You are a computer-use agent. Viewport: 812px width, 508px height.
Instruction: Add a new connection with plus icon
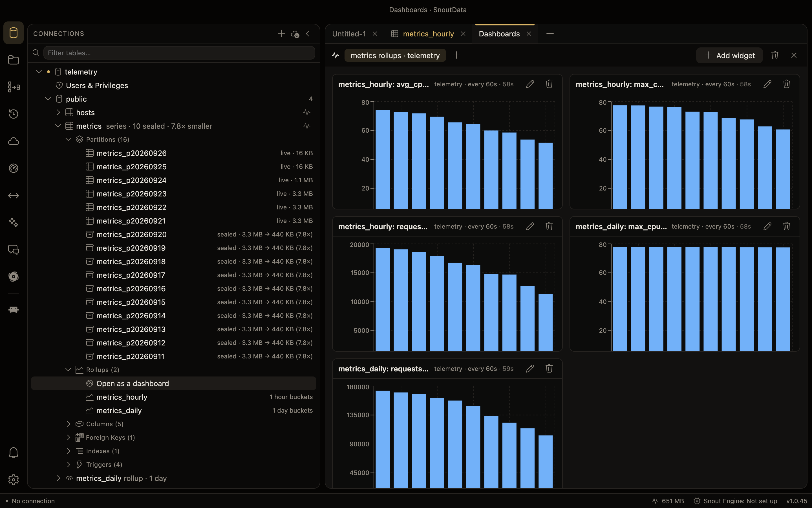(x=281, y=34)
